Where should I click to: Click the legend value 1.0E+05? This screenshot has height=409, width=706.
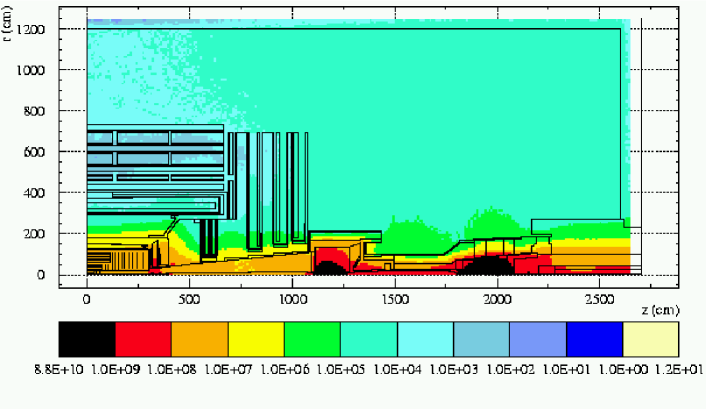pyautogui.click(x=341, y=370)
